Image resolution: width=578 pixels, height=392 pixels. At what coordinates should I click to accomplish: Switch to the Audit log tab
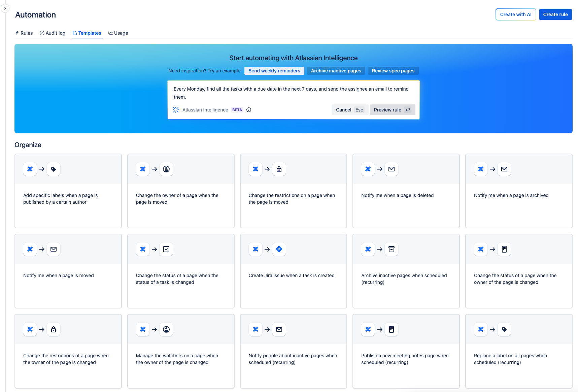pyautogui.click(x=53, y=33)
